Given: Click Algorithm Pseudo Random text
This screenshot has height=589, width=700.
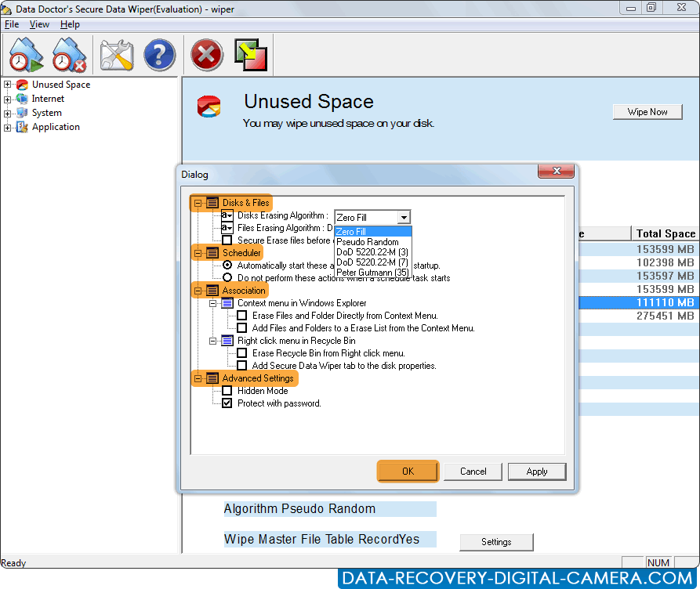Looking at the screenshot, I should point(299,509).
